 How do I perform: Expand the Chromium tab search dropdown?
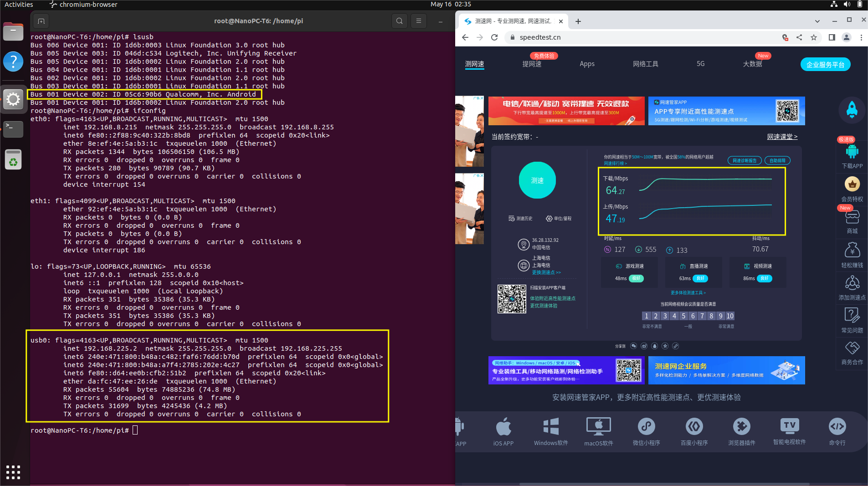pyautogui.click(x=817, y=21)
